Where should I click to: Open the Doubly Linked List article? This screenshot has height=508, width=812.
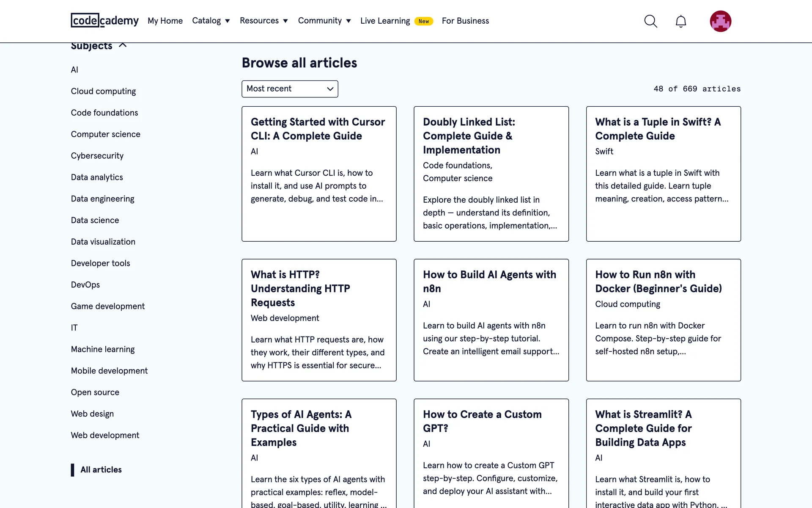(x=469, y=135)
